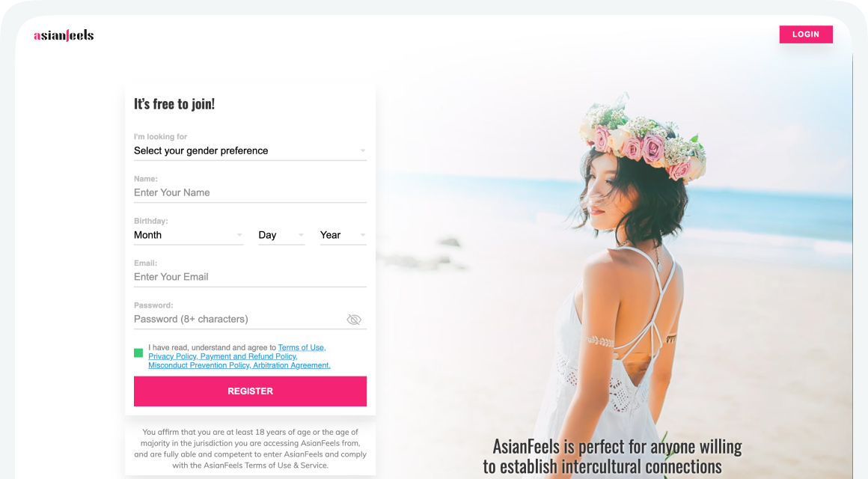Focus the Enter Your Name field

click(x=250, y=192)
